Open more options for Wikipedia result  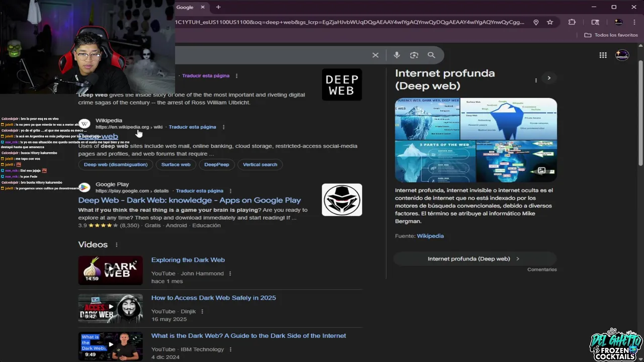[x=223, y=127]
